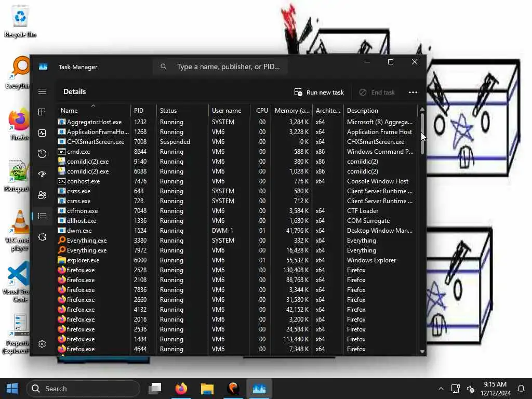Select ctfmon.exe process row
Screen dimensions: 532x399
pos(237,211)
